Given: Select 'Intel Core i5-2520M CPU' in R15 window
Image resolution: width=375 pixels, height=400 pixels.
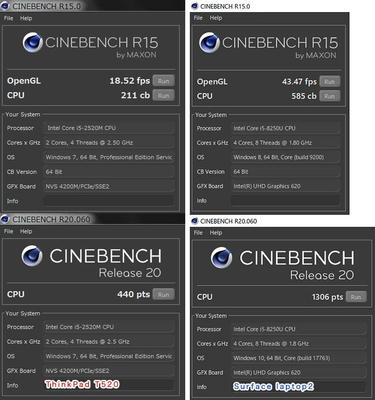Looking at the screenshot, I should pos(82,128).
